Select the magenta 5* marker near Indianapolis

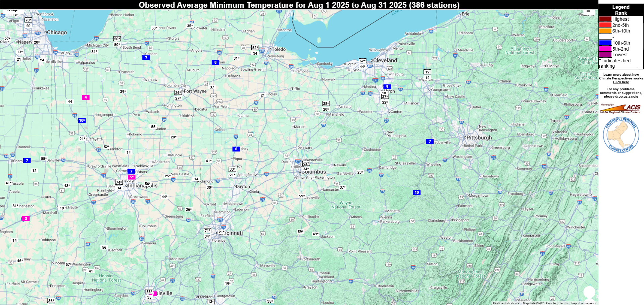(x=132, y=177)
